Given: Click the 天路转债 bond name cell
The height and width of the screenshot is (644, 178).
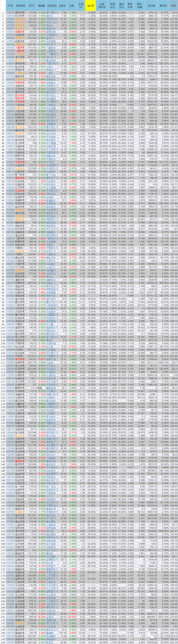Looking at the screenshot, I should pyautogui.click(x=21, y=439).
